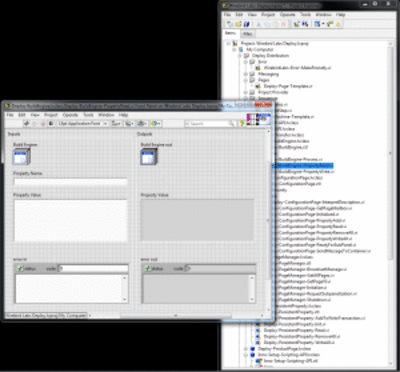This screenshot has height=372, width=400.
Task: Click the magnifier icon in front panel Search box
Action: tap(231, 124)
